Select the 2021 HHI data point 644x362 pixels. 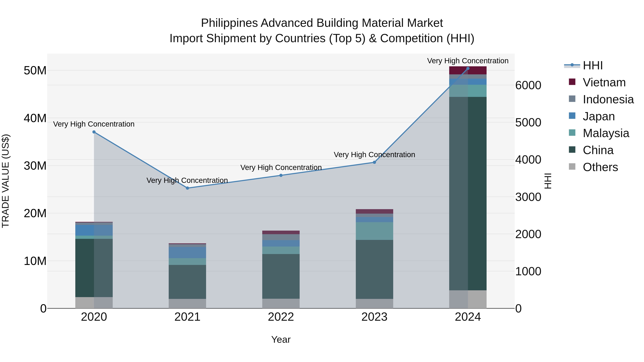(x=187, y=188)
